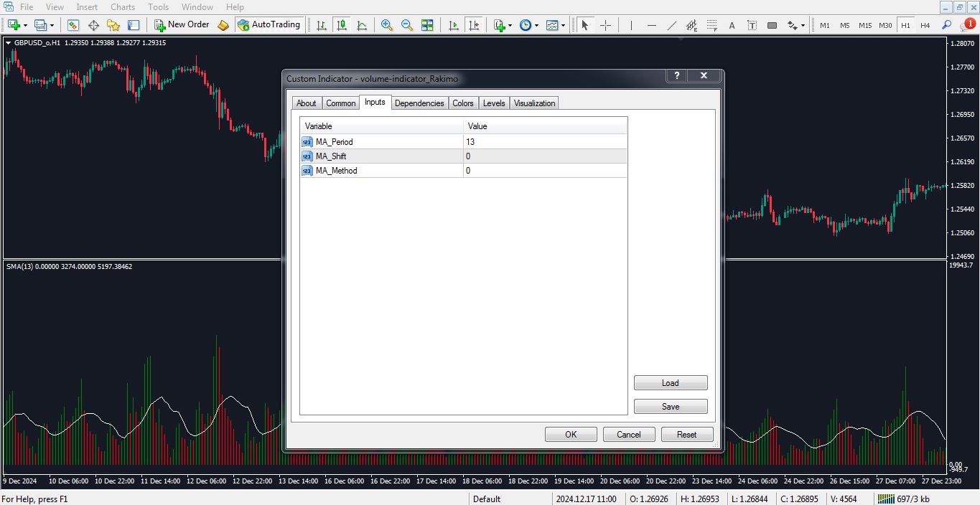Switch to the Levels tab
980x505 pixels.
[494, 103]
